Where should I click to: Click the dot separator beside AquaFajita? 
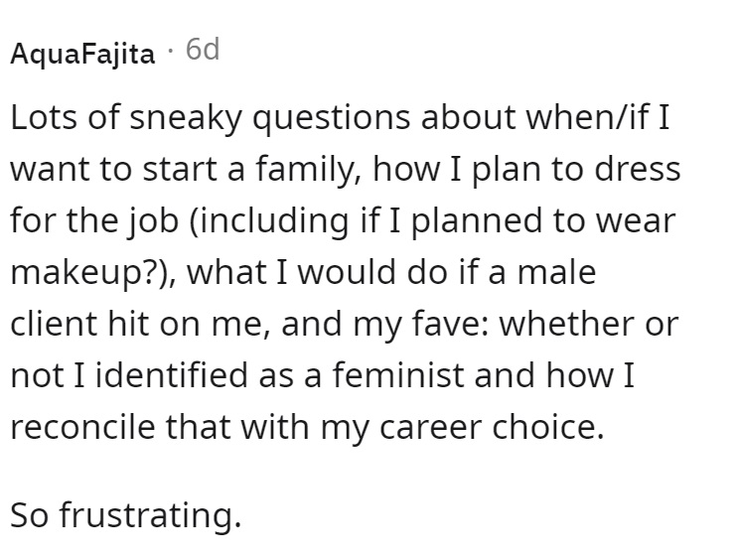[x=171, y=50]
